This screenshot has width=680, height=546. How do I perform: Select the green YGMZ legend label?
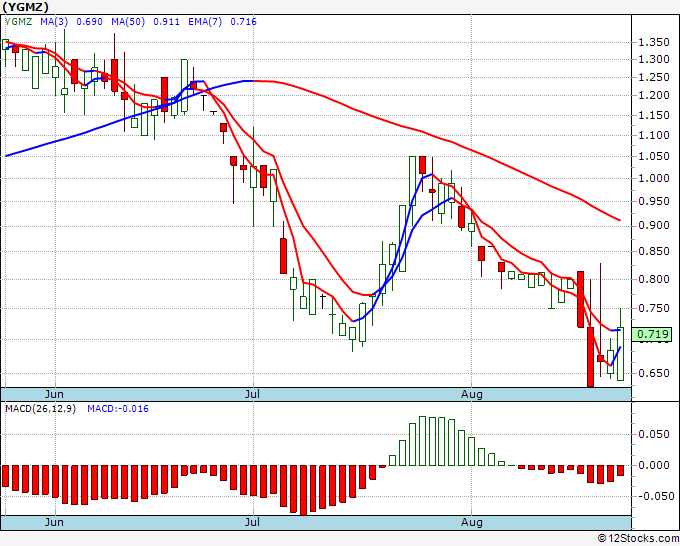pyautogui.click(x=18, y=22)
